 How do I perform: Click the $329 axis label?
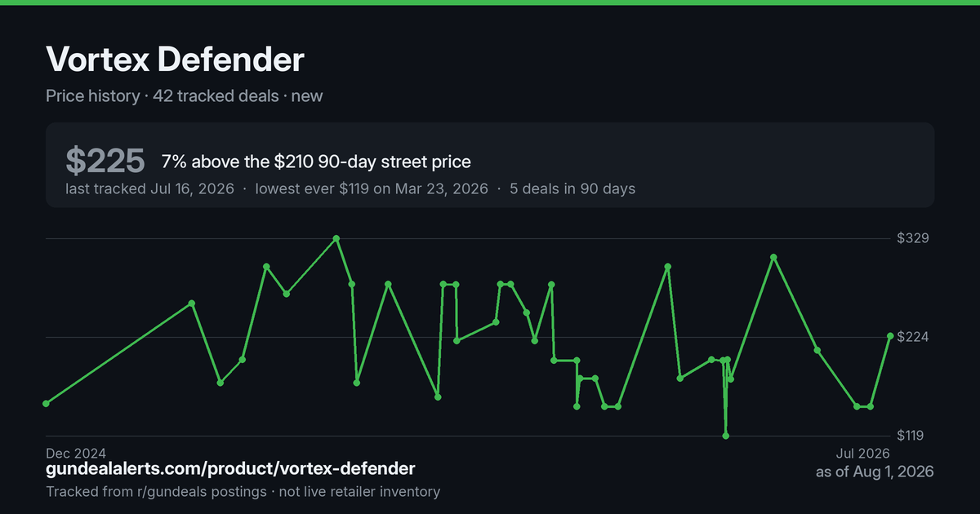click(x=913, y=238)
